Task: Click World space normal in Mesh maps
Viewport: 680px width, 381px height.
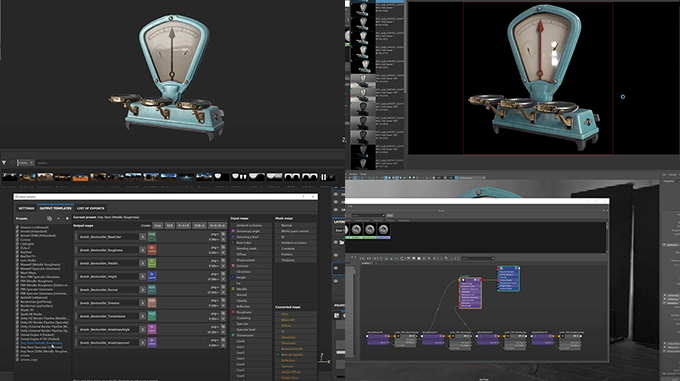Action: point(295,231)
